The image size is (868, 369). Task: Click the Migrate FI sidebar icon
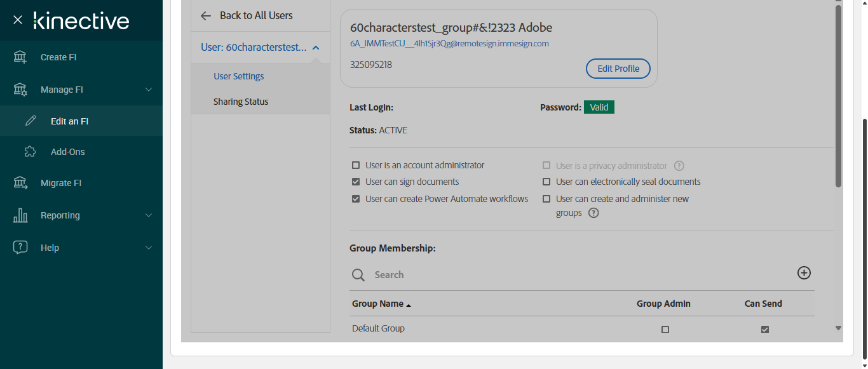[x=20, y=183]
